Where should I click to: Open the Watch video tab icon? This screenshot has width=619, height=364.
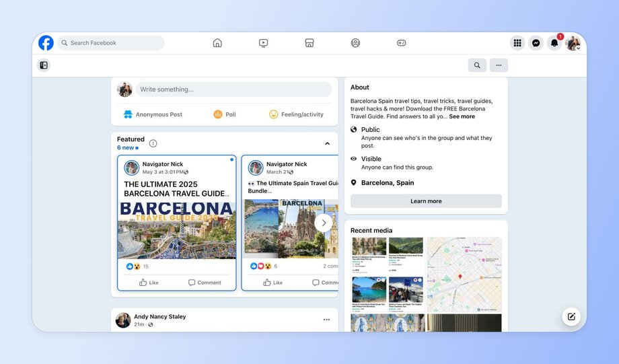click(263, 42)
